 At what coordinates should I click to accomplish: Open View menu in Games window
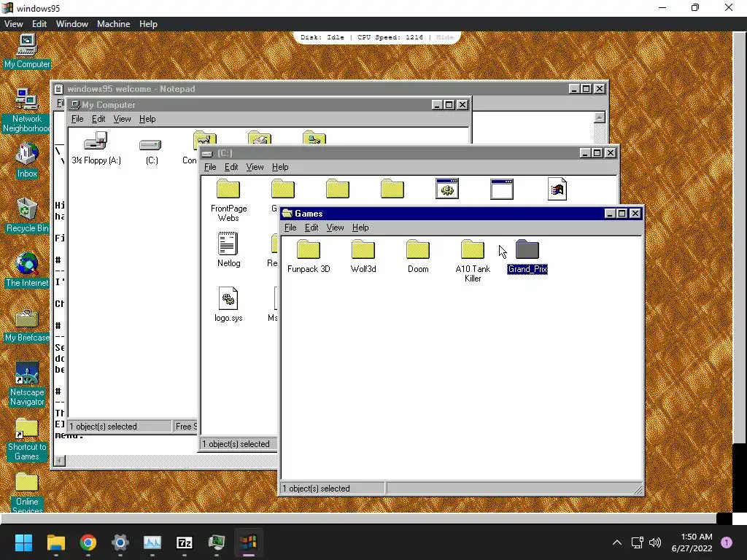[x=335, y=227]
